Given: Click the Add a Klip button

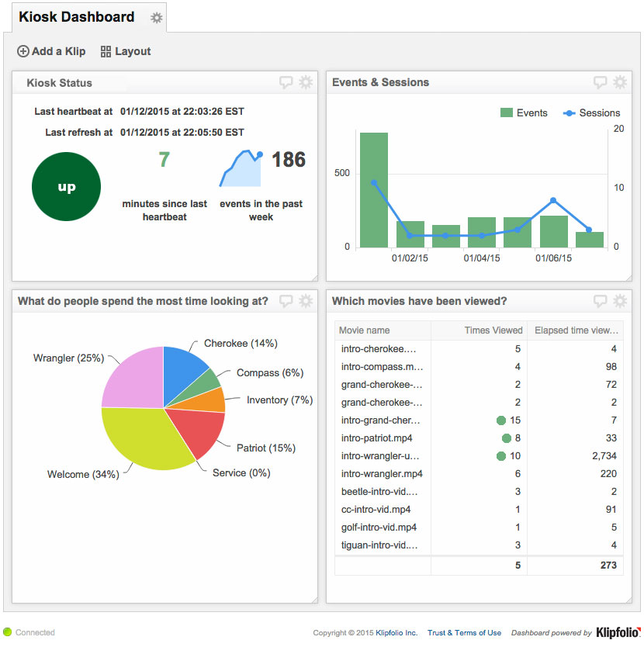Looking at the screenshot, I should point(51,51).
